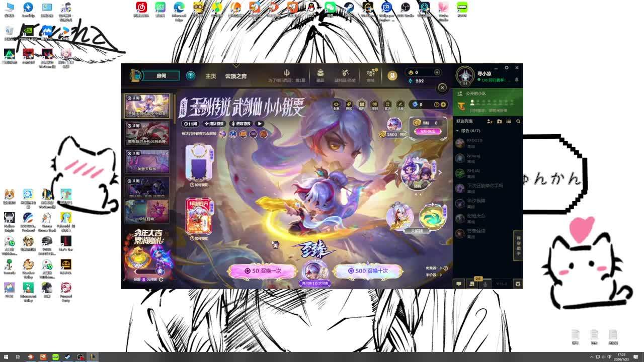Switch to the 主页 home tab

pyautogui.click(x=211, y=76)
